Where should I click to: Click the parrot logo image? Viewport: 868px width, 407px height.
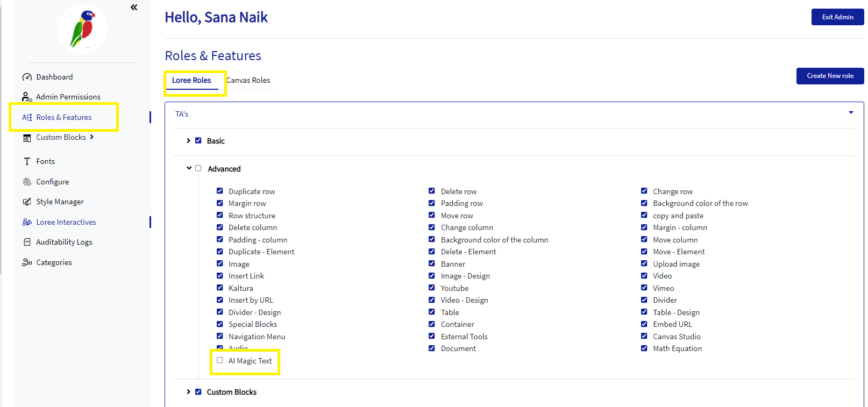click(x=82, y=28)
